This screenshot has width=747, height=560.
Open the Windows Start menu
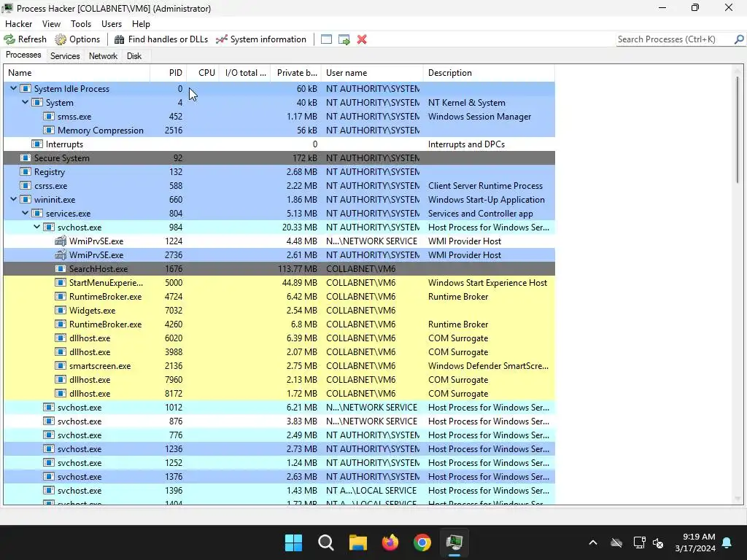pos(293,542)
